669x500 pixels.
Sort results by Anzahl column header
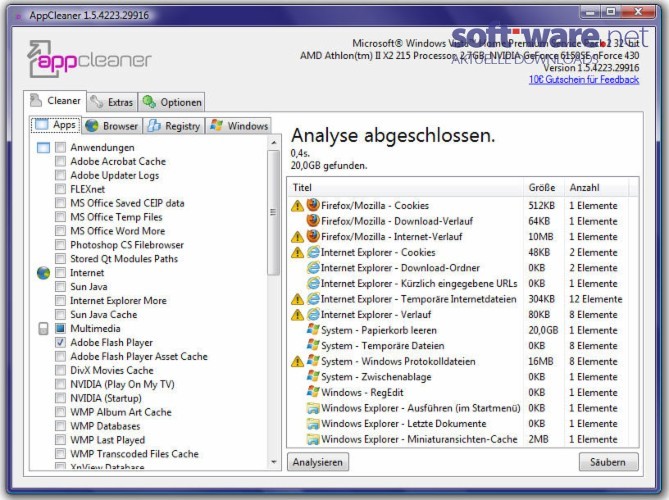click(596, 187)
